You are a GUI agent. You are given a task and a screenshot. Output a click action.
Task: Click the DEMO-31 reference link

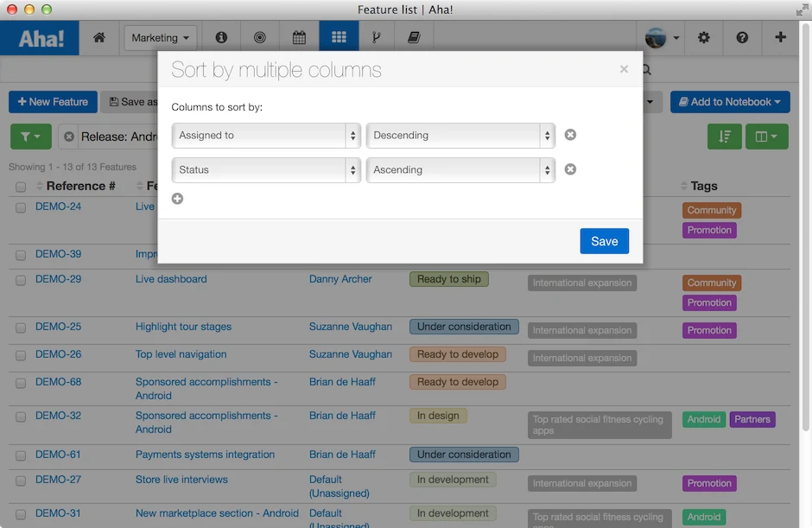[58, 513]
